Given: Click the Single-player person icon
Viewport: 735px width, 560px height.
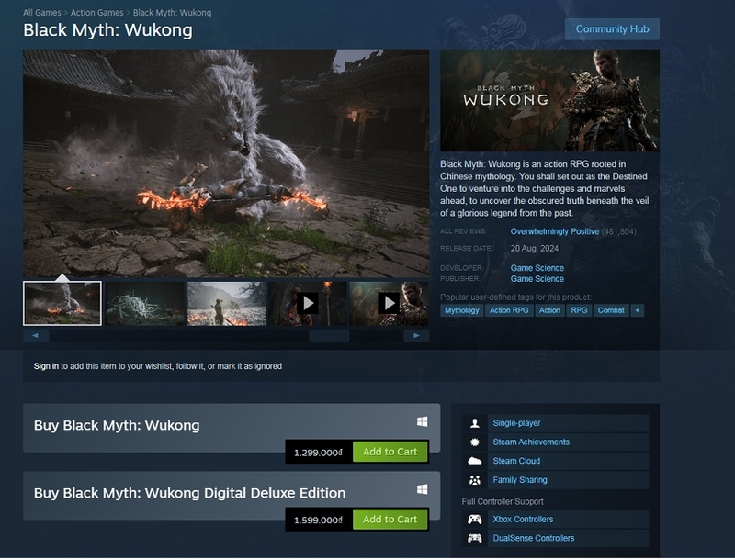Looking at the screenshot, I should coord(474,423).
